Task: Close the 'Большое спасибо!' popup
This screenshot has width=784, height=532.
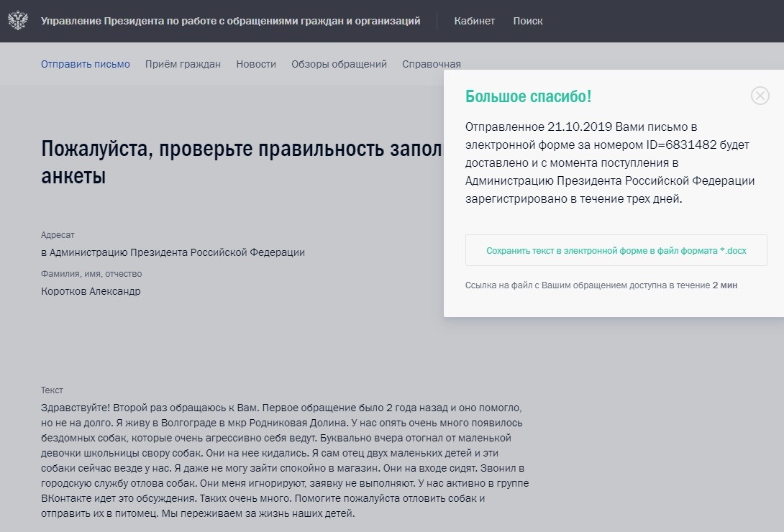Action: coord(760,96)
